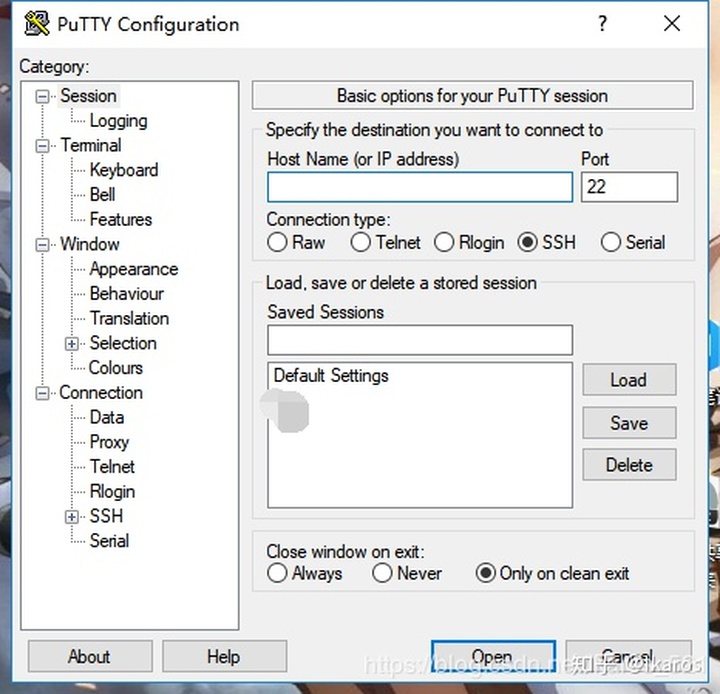Open the Behaviour category
This screenshot has height=694, width=720.
coord(127,294)
